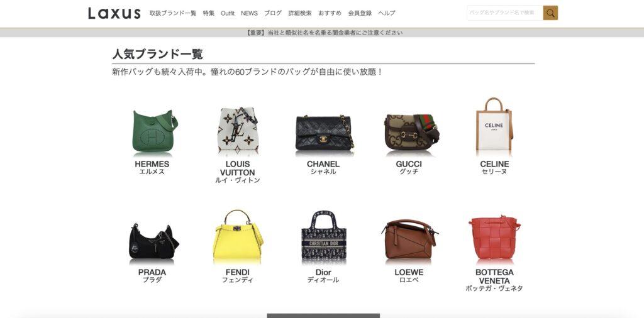
Task: Open the 詳細検索 advanced search page
Action: [x=300, y=13]
